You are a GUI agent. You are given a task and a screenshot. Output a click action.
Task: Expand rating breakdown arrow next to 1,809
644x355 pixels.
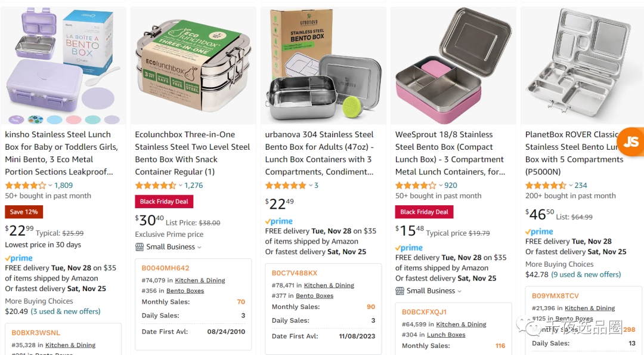click(x=50, y=186)
